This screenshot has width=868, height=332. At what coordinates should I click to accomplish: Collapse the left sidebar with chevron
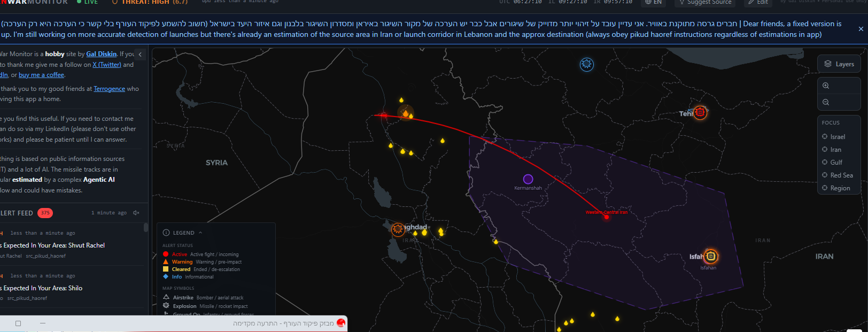[140, 55]
